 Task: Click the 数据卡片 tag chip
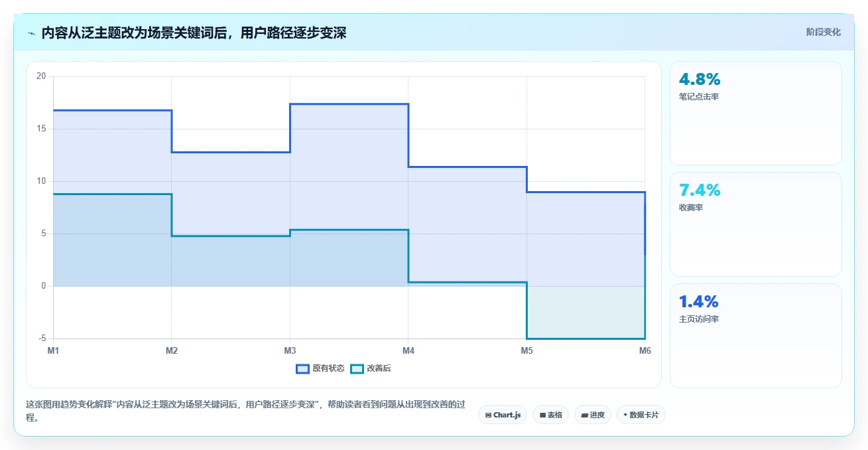coord(641,415)
